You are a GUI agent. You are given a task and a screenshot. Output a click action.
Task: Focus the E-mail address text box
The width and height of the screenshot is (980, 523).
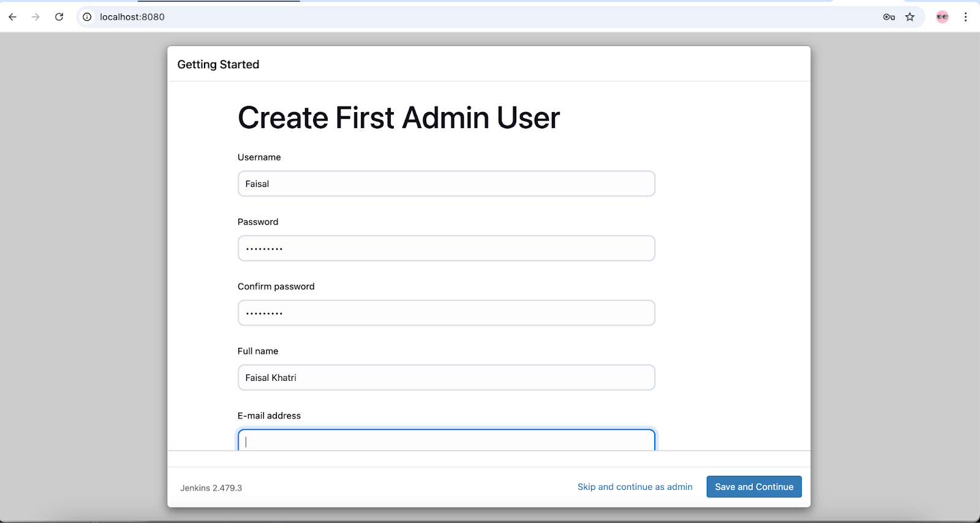[446, 441]
